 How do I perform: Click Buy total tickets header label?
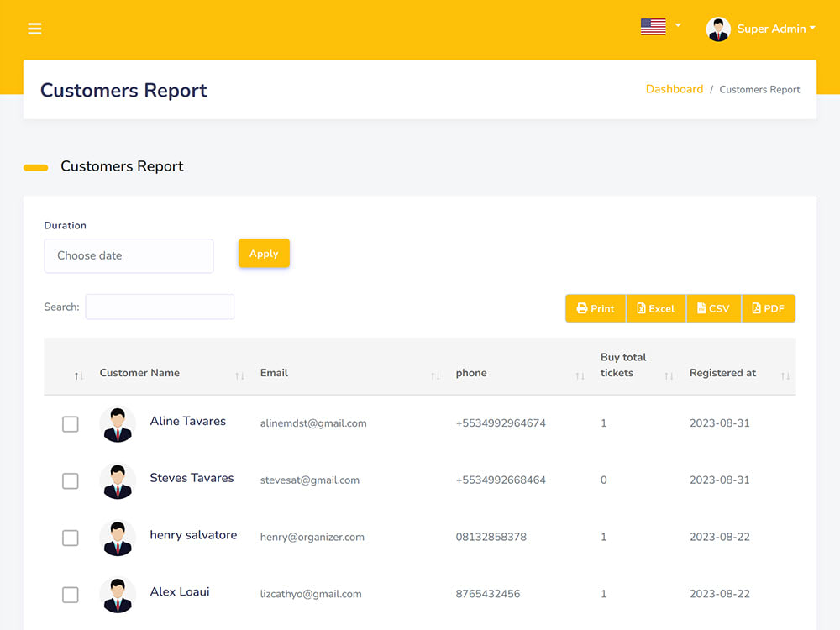coord(623,365)
